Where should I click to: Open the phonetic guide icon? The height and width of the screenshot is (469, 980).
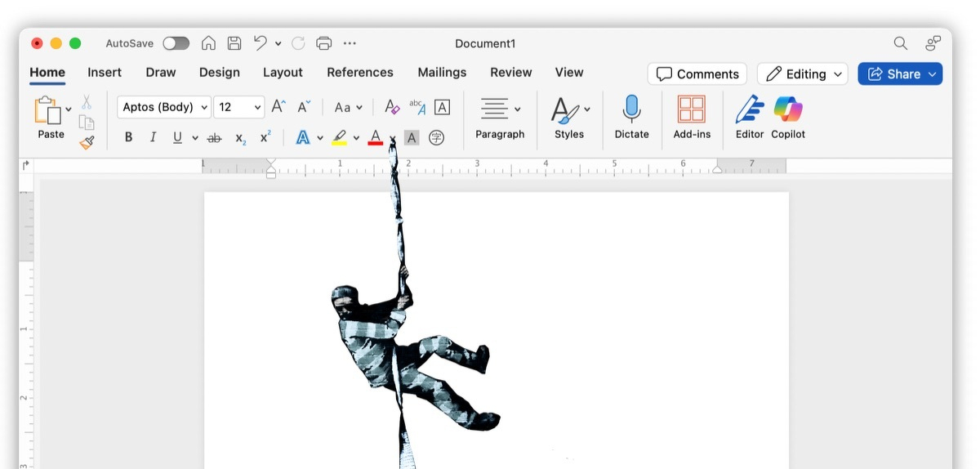(416, 107)
